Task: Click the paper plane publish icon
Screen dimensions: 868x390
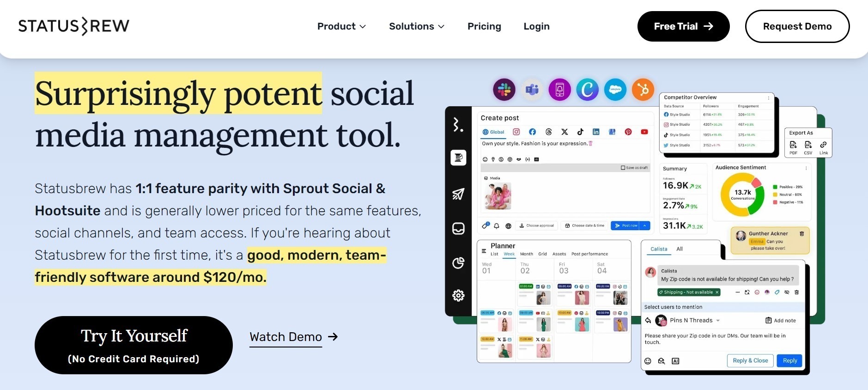Action: click(x=458, y=194)
